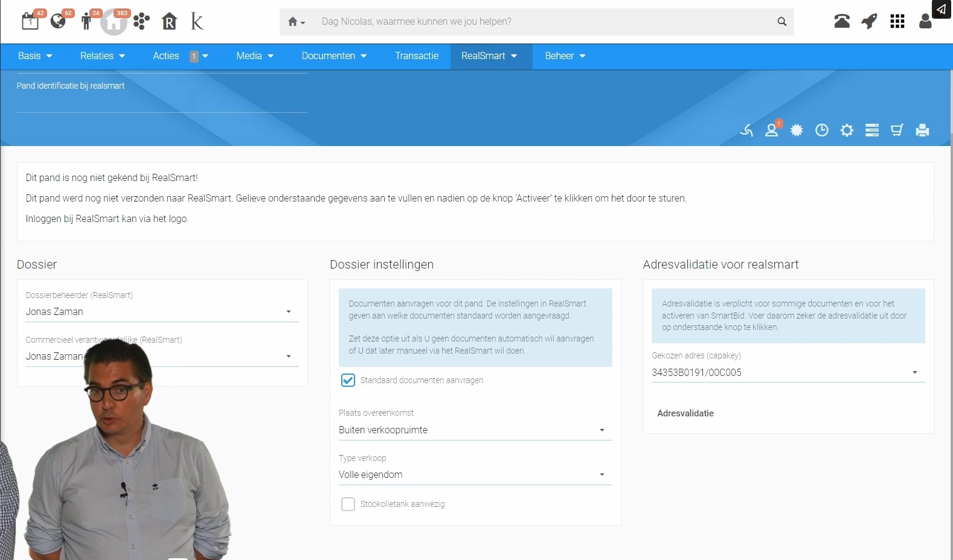The image size is (953, 560).
Task: Open the Dossierbeheerder (RealSmart) dropdown
Action: [162, 312]
